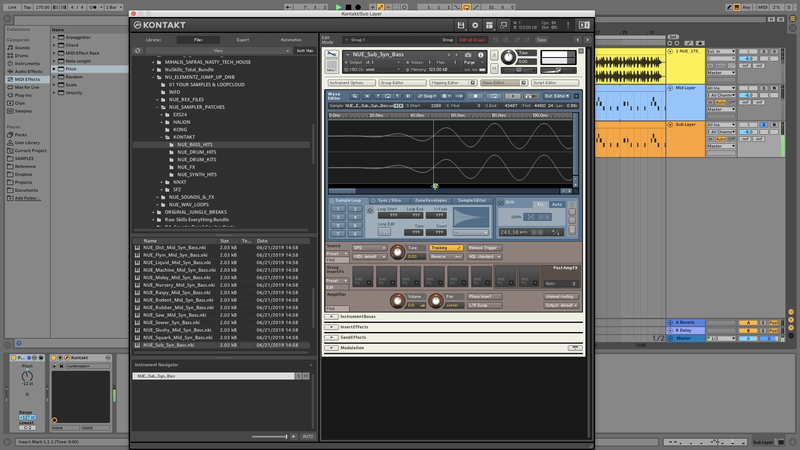The width and height of the screenshot is (800, 450).
Task: Toggle Phase Invert in Amplifier section
Action: [x=485, y=296]
